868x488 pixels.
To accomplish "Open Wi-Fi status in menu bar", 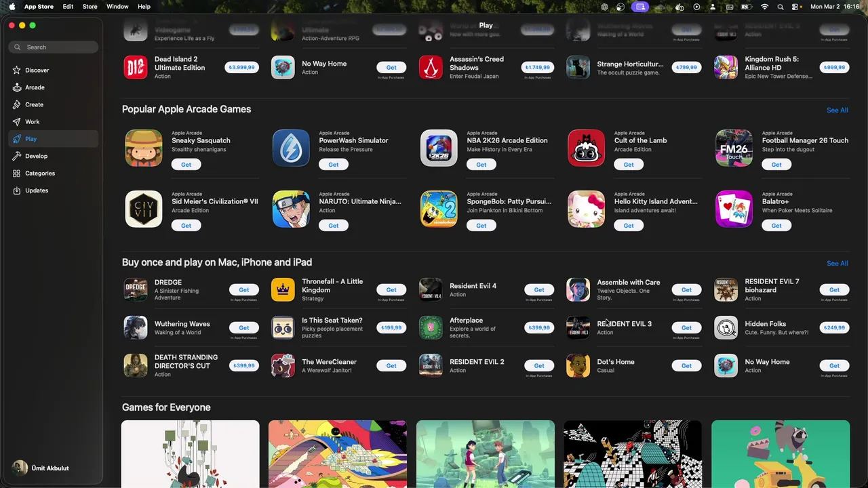I will (765, 6).
